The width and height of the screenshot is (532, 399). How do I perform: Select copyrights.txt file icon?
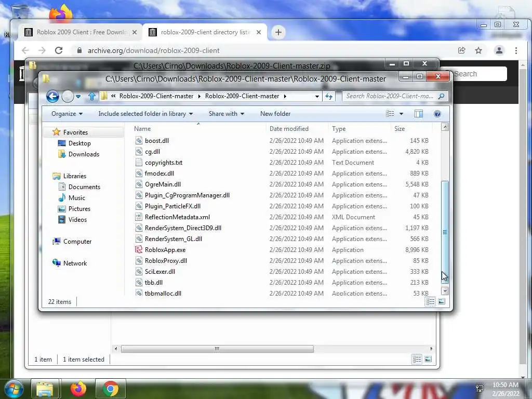pyautogui.click(x=138, y=162)
